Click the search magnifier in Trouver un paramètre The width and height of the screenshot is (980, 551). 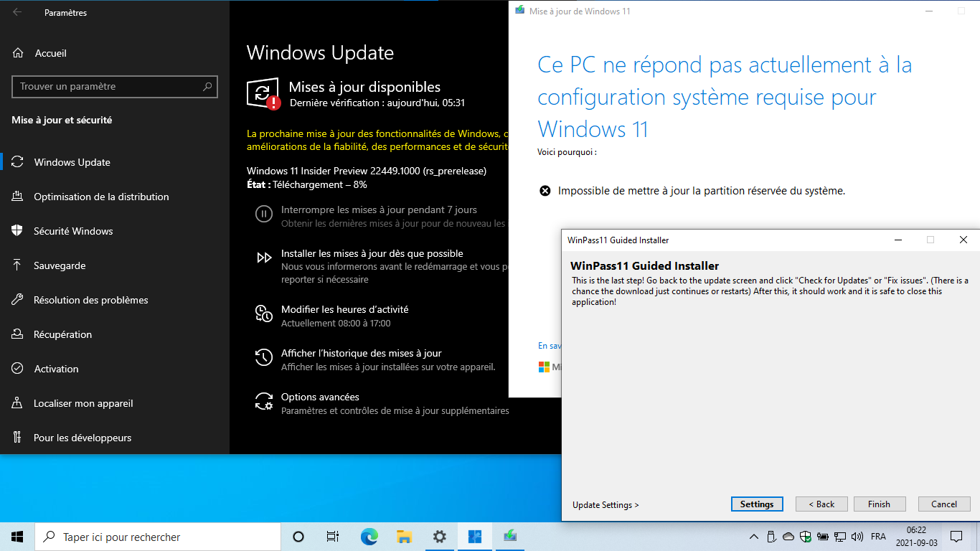point(207,87)
